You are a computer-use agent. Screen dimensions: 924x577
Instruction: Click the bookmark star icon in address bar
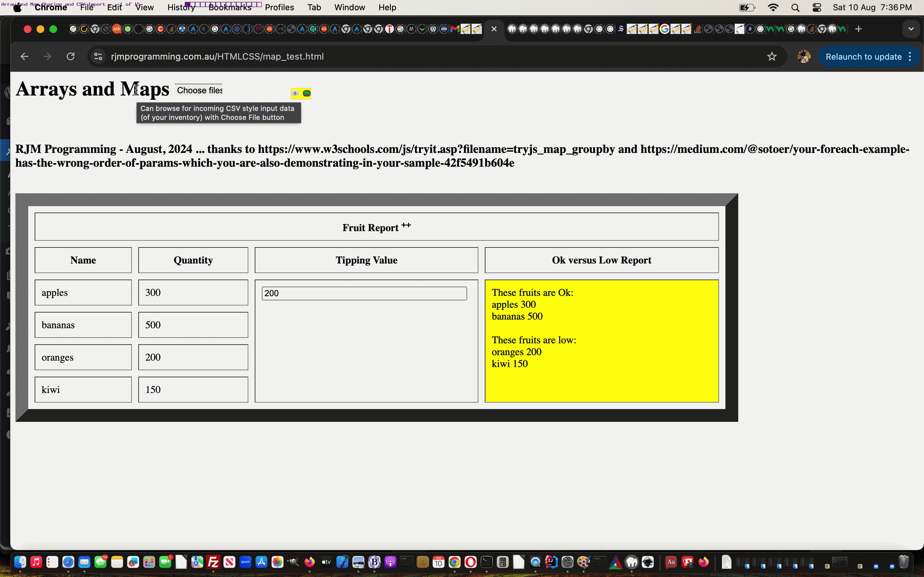[x=770, y=56]
